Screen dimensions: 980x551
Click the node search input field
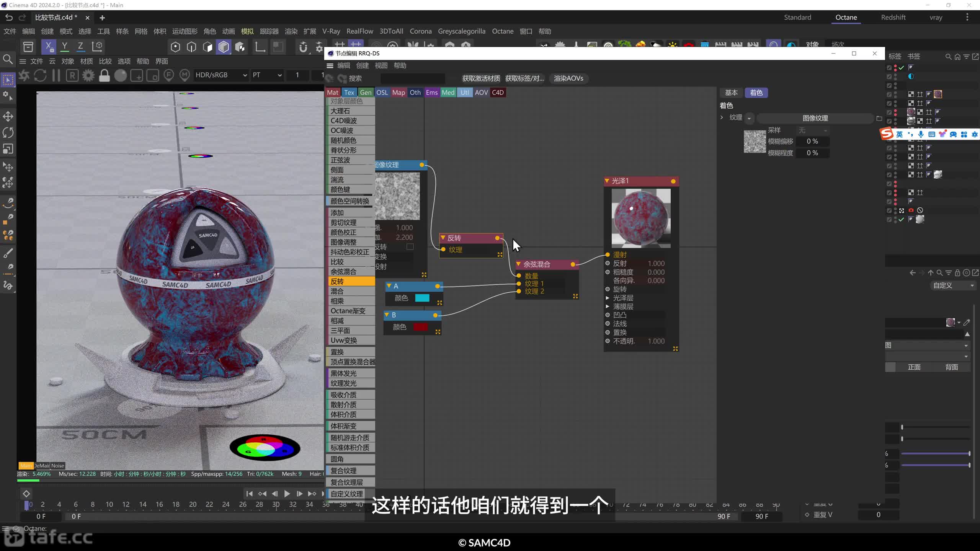point(413,78)
